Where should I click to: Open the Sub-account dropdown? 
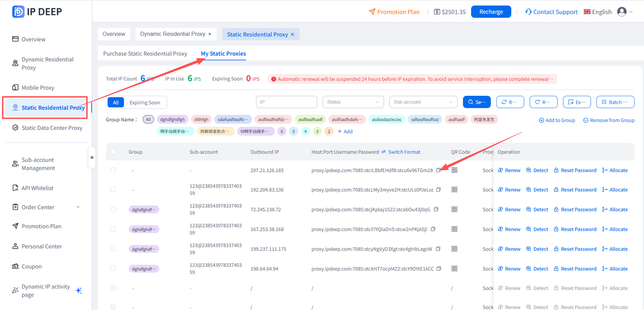[x=423, y=102]
